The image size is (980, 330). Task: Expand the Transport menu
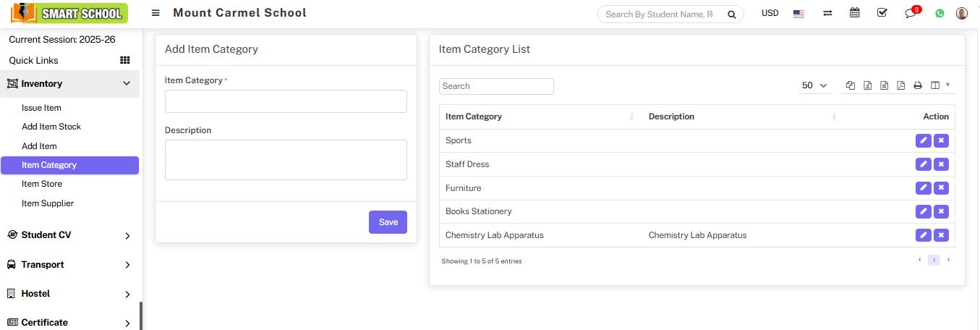point(69,265)
